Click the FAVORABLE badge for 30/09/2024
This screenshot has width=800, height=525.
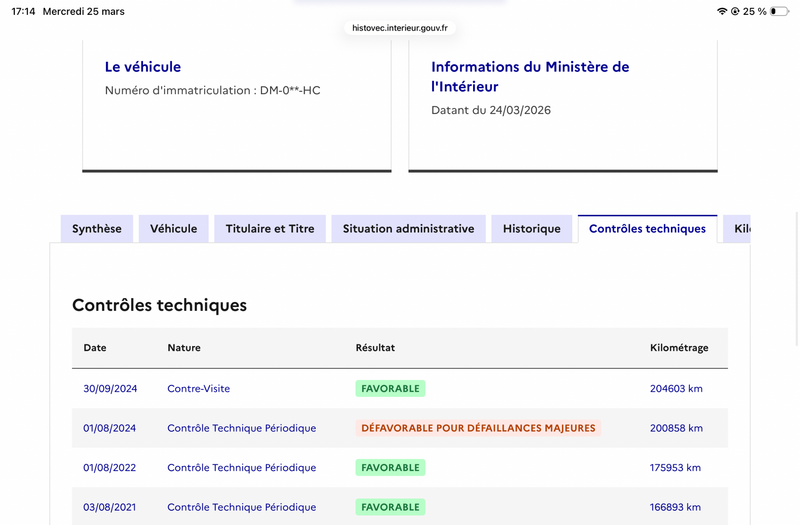coord(390,389)
